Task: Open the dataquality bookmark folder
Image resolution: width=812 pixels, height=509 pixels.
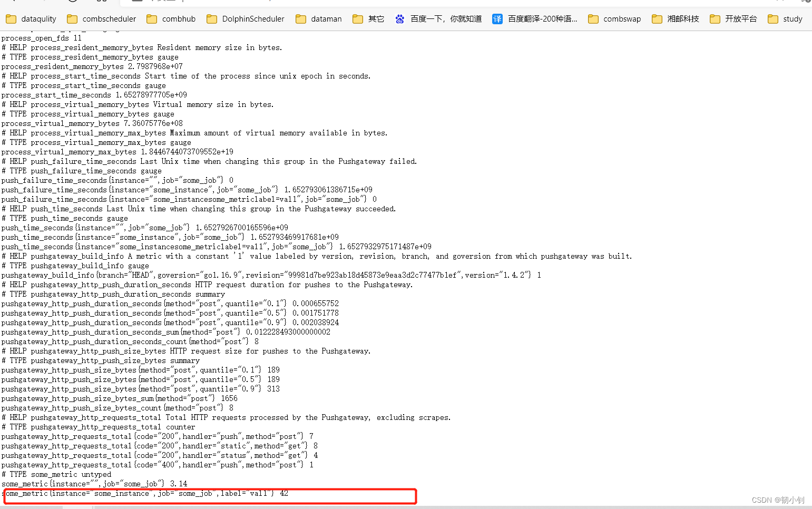Action: (x=38, y=18)
